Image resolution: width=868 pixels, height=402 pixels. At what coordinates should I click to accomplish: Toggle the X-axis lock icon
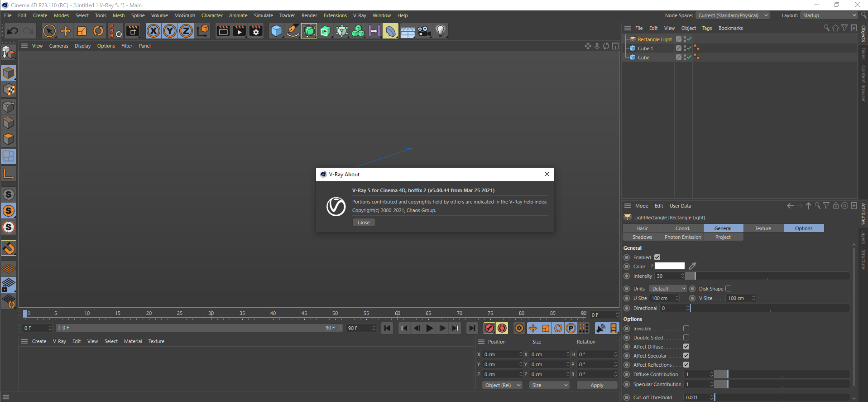[x=153, y=31]
